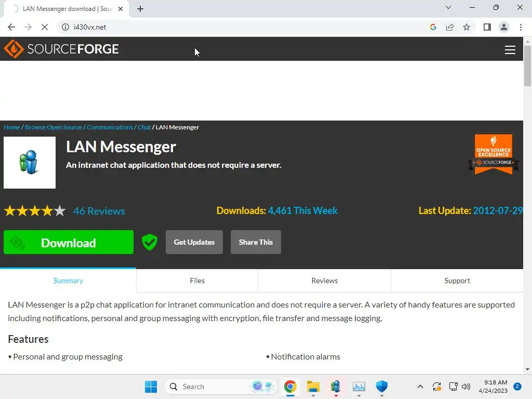The width and height of the screenshot is (532, 399).
Task: Open the hamburger menu in site header
Action: (x=510, y=50)
